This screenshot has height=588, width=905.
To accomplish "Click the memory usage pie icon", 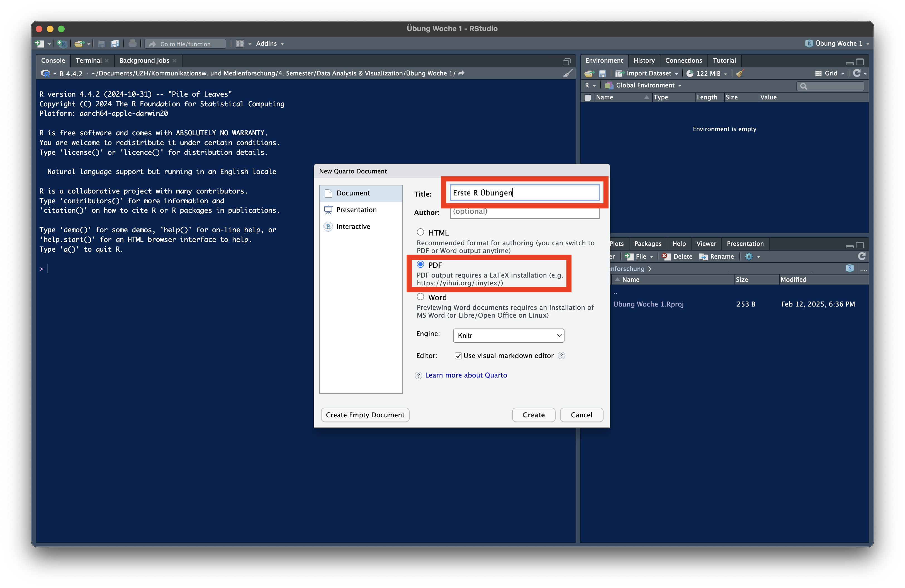I will (689, 74).
